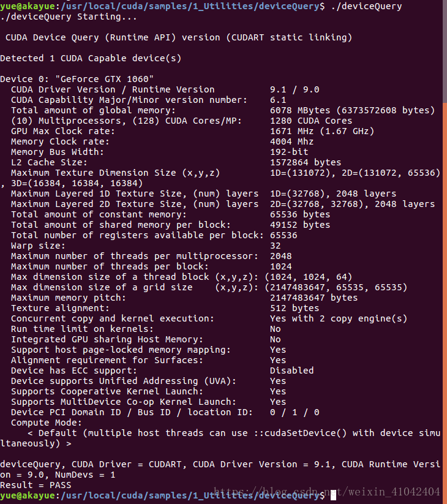Screen dimensions: 447x504
Task: Click the Compute Mode label
Action: (x=47, y=423)
